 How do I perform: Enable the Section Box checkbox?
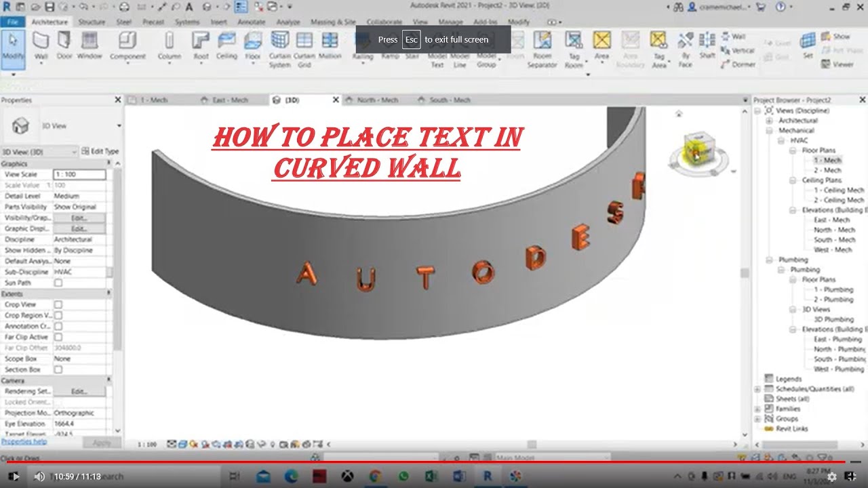click(x=58, y=369)
